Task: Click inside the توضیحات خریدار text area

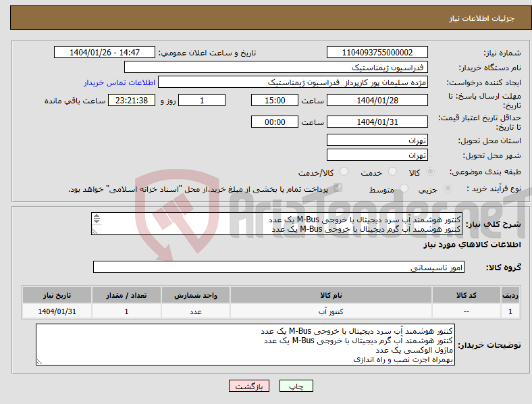Action: coord(245,345)
